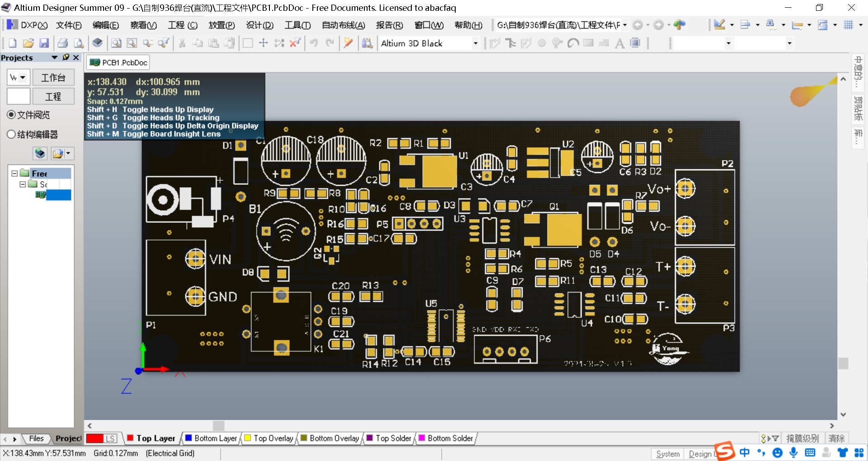Select the Place String text tool
Image resolution: width=868 pixels, height=461 pixels.
click(x=620, y=43)
